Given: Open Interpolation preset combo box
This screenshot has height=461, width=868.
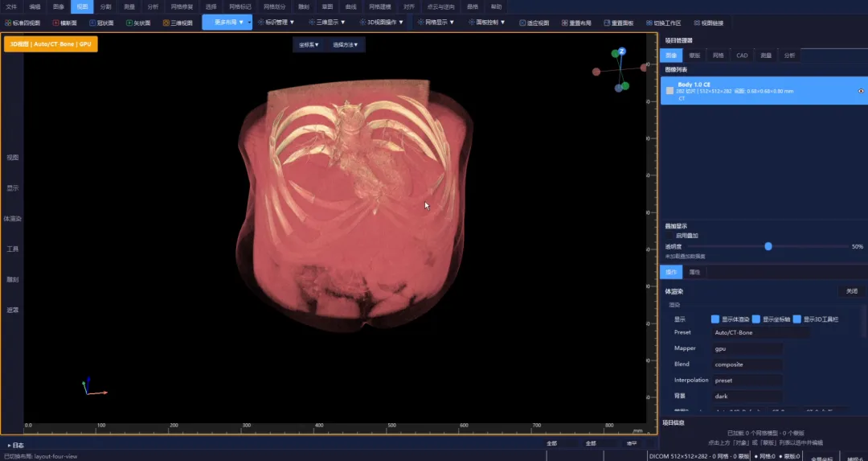Looking at the screenshot, I should pyautogui.click(x=747, y=381).
